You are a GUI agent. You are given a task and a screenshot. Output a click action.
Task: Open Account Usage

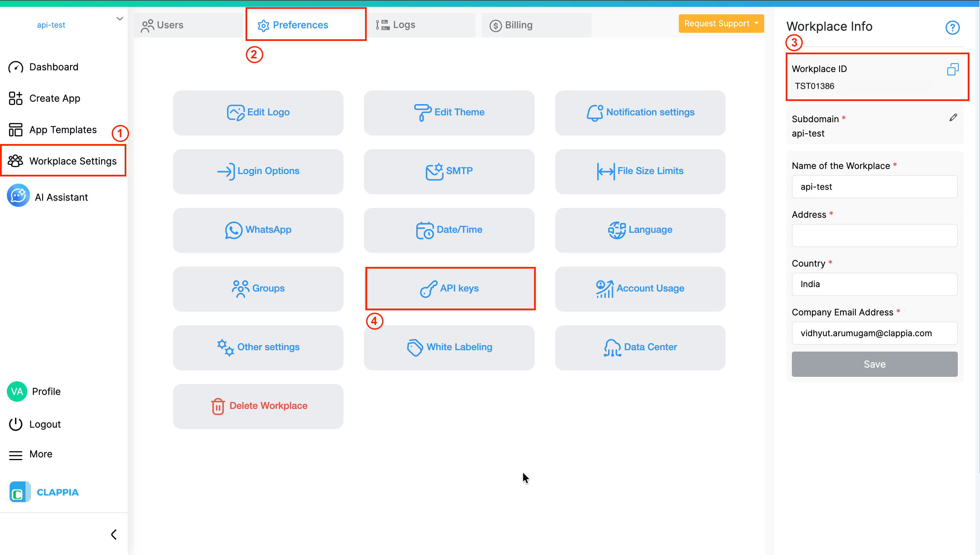pos(640,288)
